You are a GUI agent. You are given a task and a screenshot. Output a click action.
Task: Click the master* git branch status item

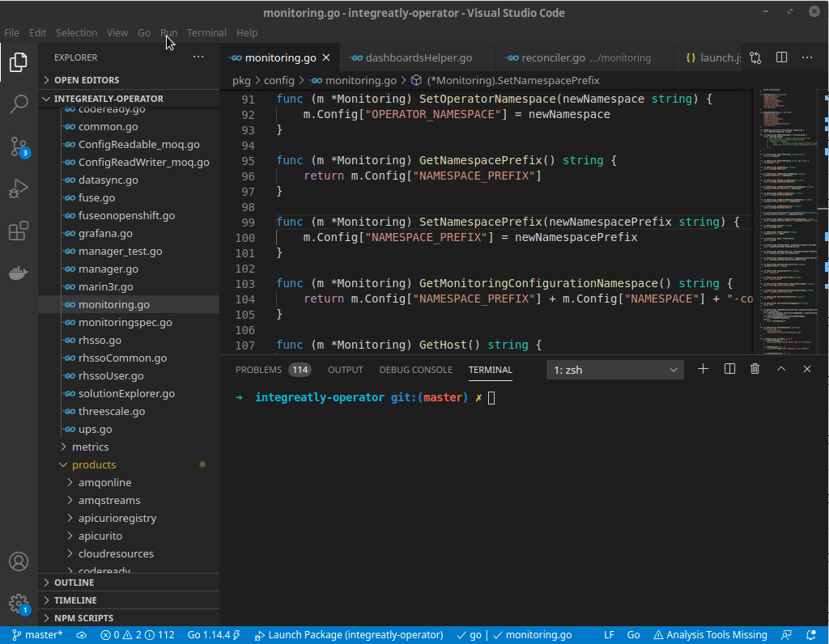(37, 635)
